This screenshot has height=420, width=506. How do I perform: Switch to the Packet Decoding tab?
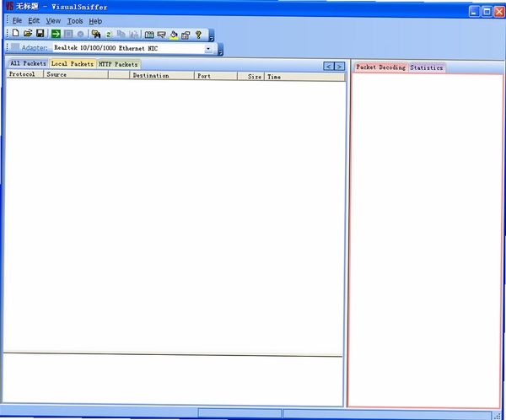381,67
